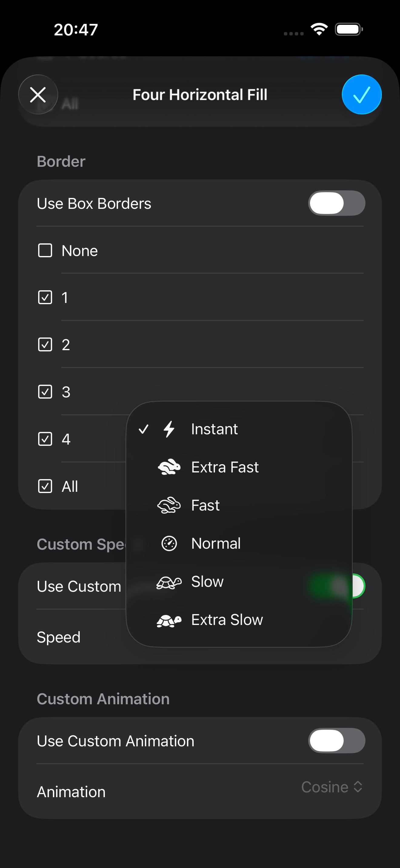Image resolution: width=400 pixels, height=868 pixels.
Task: Uncheck border checkbox 1
Action: click(x=45, y=298)
